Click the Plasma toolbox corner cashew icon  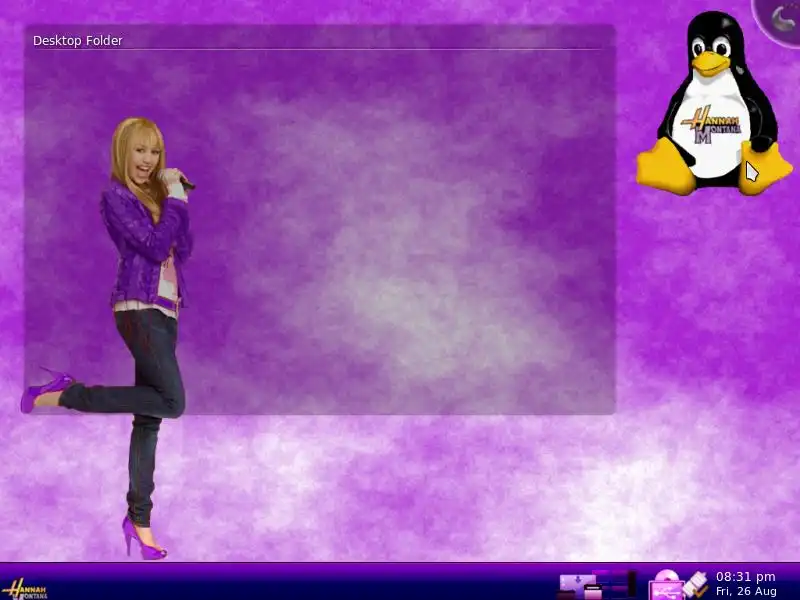click(779, 19)
